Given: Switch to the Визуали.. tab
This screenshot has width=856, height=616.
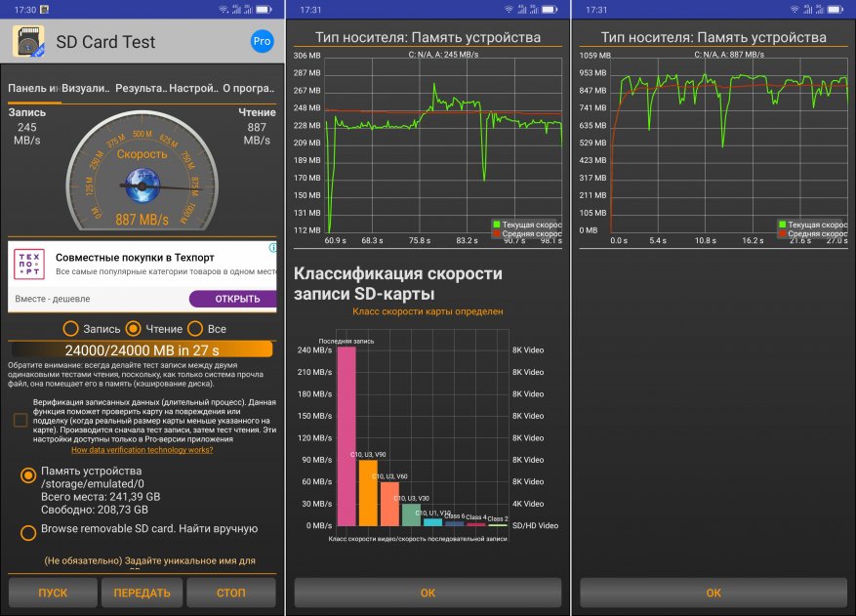Looking at the screenshot, I should [85, 88].
